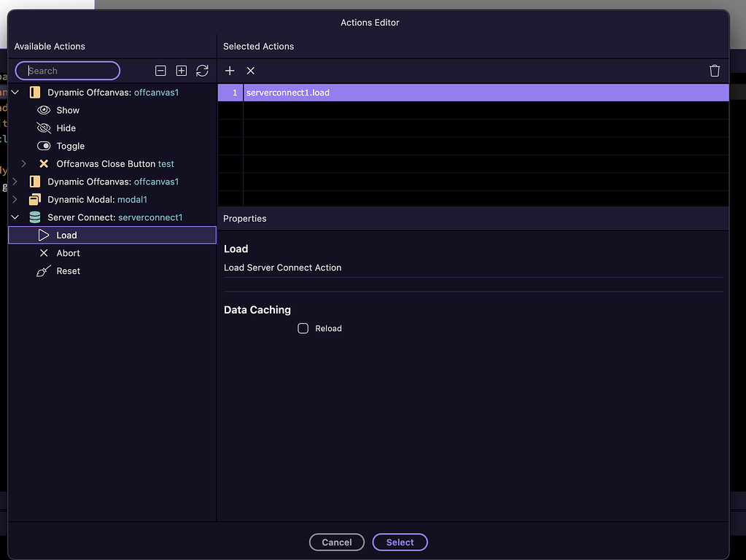
Task: Select the Toggle action icon
Action: tap(44, 146)
